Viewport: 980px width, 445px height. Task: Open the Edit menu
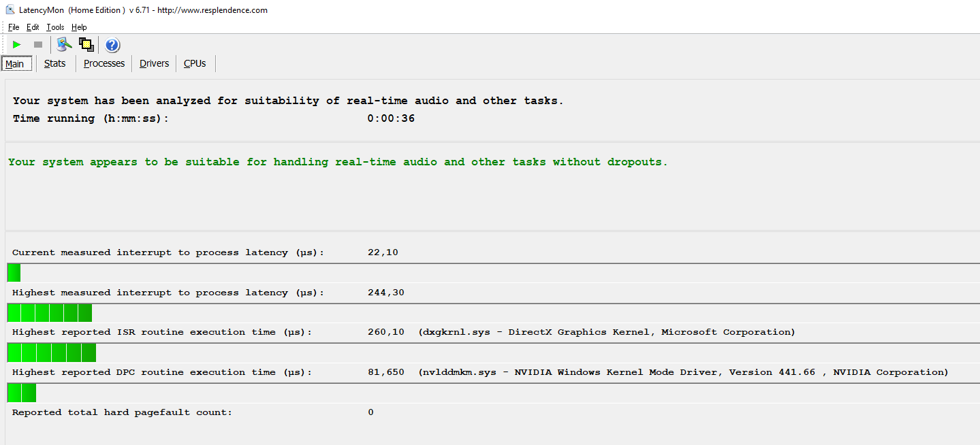33,27
